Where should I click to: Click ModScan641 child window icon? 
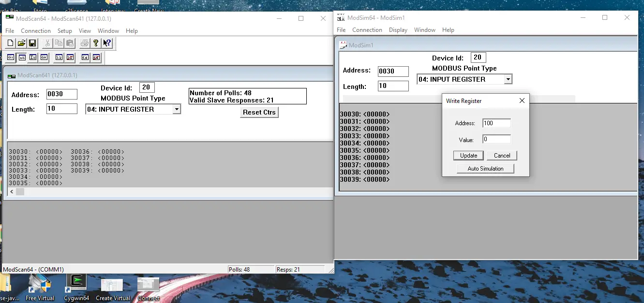pyautogui.click(x=11, y=75)
